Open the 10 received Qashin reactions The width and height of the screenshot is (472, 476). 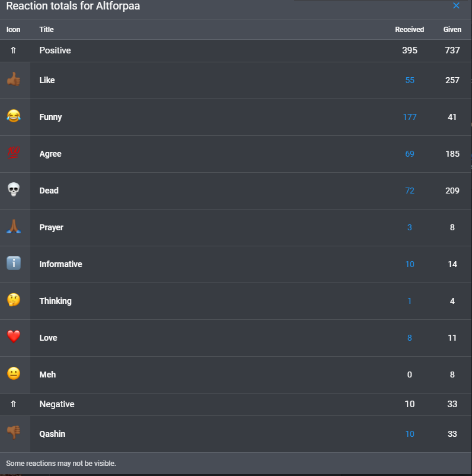[410, 434]
